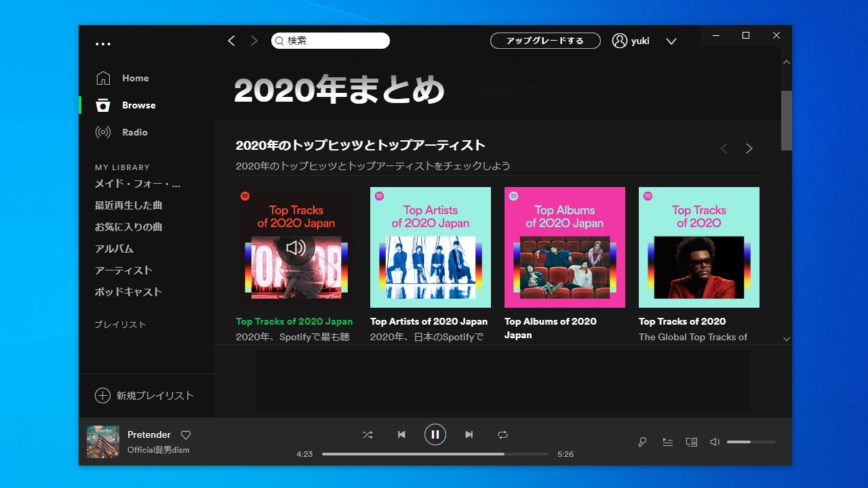Click the Pretender album art thumbnail
This screenshot has height=488, width=868.
(x=103, y=442)
